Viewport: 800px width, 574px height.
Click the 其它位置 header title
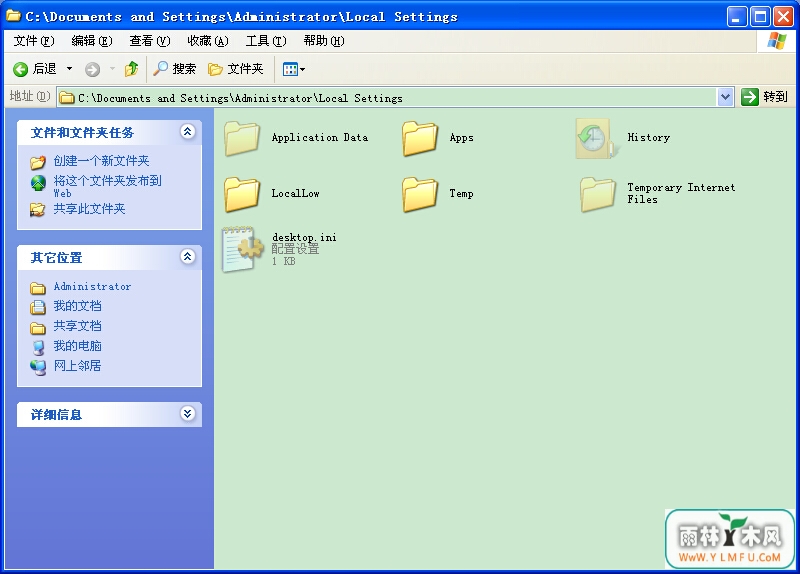tap(56, 258)
